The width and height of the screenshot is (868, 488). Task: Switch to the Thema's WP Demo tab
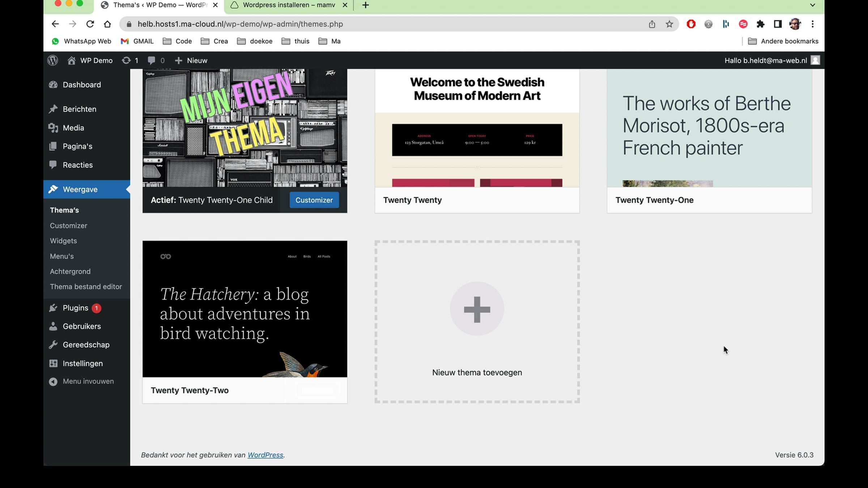[159, 5]
